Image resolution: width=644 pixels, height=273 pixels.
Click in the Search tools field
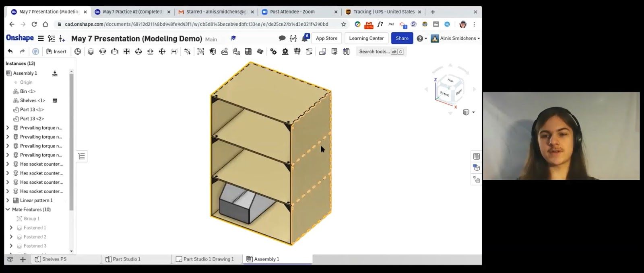(374, 51)
